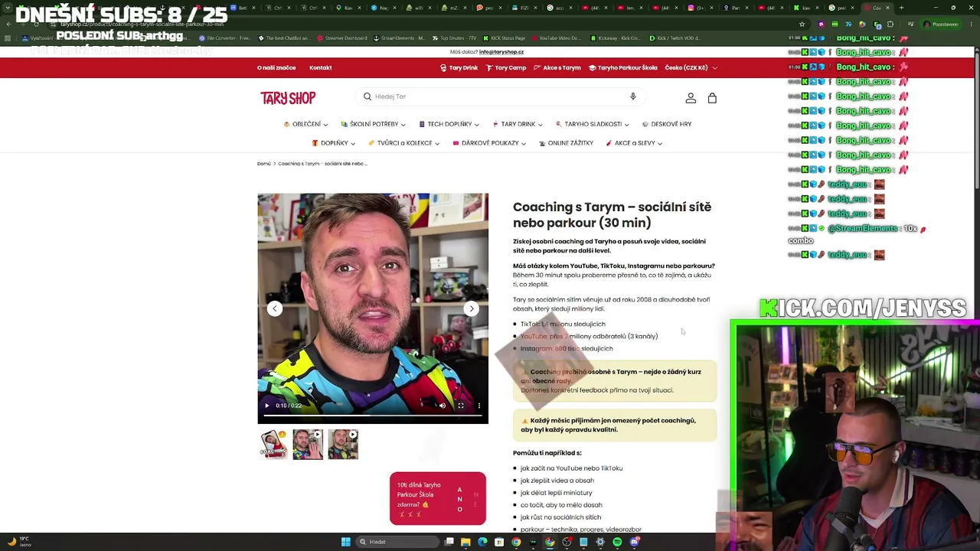Screen dimensions: 980x551
Task: Click the Windows taskbar Hledat search box
Action: click(398, 542)
